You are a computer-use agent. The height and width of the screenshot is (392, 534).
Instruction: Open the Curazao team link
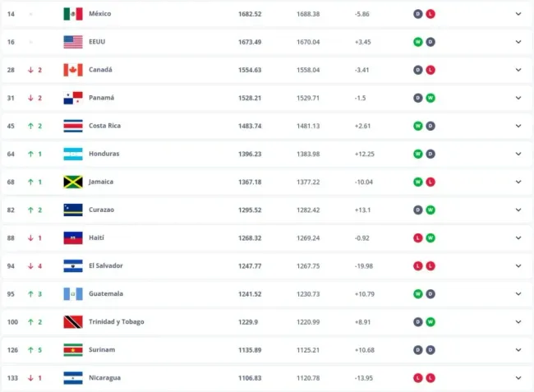tap(102, 210)
